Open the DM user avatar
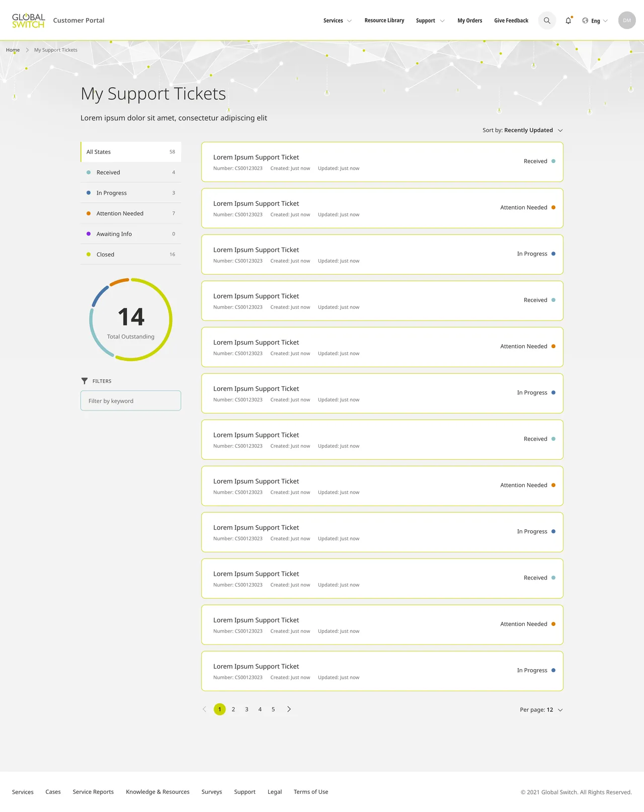This screenshot has width=644, height=812. coord(627,21)
